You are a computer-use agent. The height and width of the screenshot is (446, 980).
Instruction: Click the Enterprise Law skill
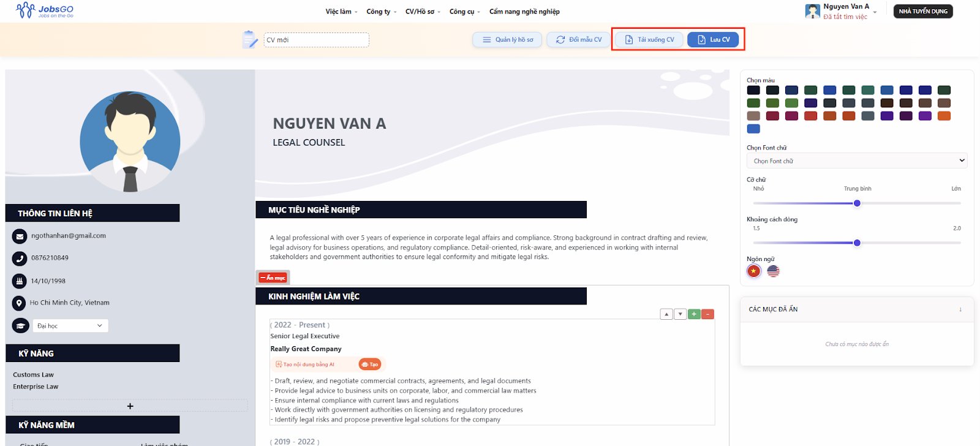[36, 387]
